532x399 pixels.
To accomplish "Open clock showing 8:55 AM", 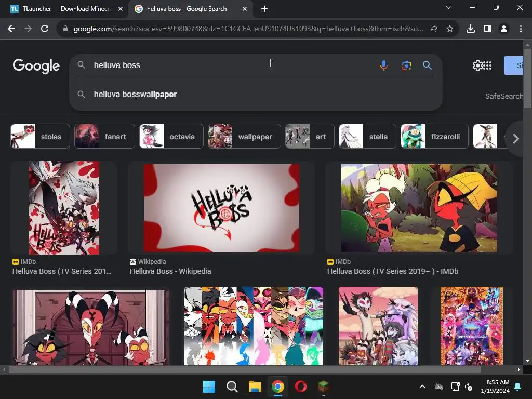I will [495, 387].
